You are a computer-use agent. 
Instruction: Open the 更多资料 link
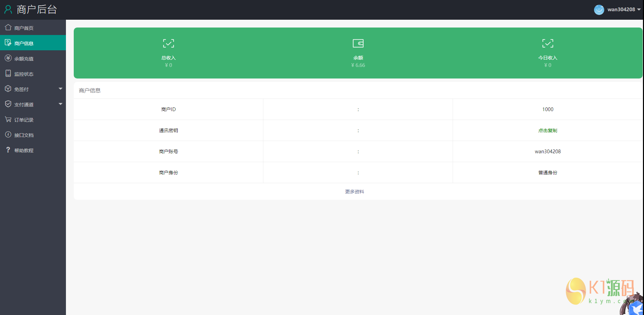point(354,192)
